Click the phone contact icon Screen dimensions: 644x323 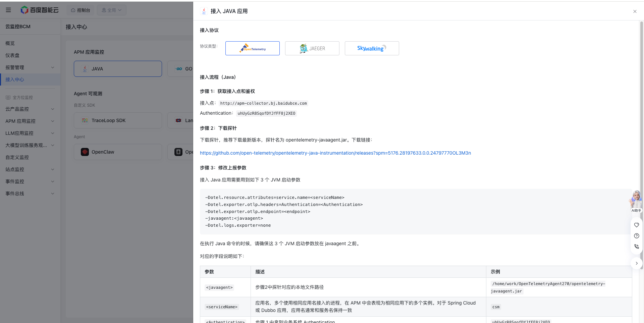[637, 247]
